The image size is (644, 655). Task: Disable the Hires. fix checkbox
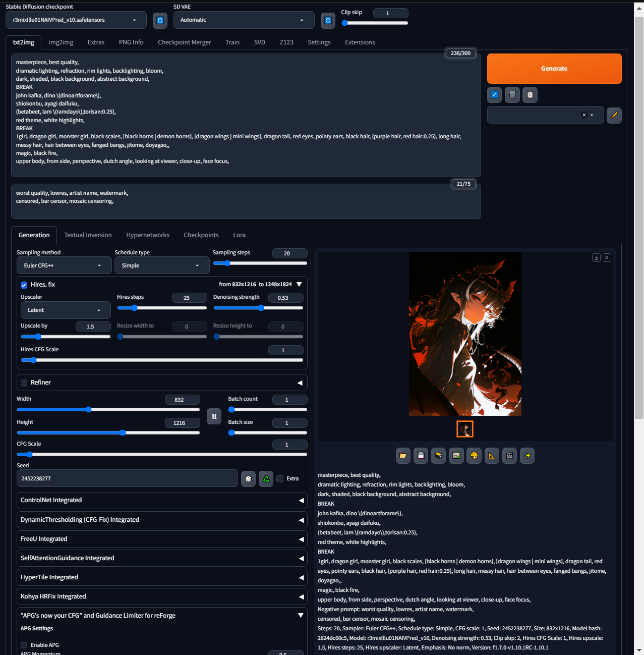click(x=24, y=285)
